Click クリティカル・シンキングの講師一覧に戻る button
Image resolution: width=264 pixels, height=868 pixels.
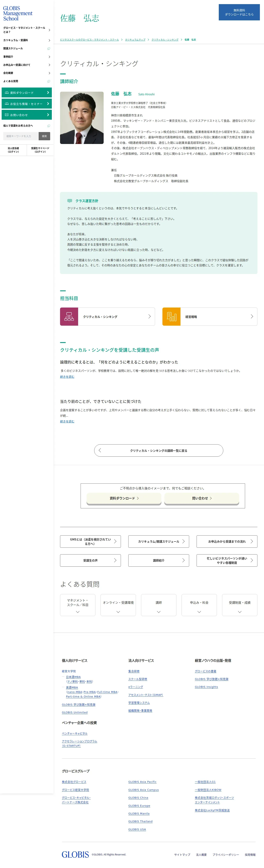coord(159,450)
